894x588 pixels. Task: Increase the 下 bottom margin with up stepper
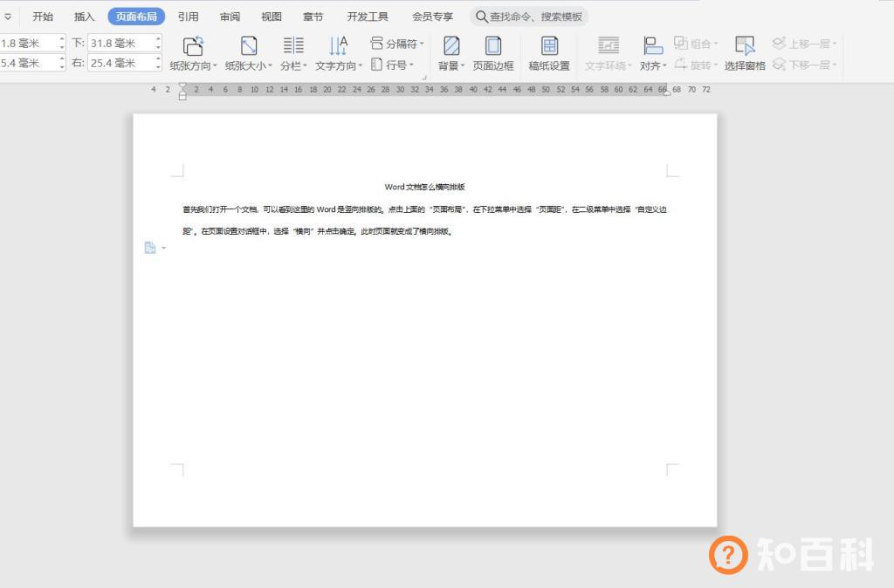coord(159,38)
